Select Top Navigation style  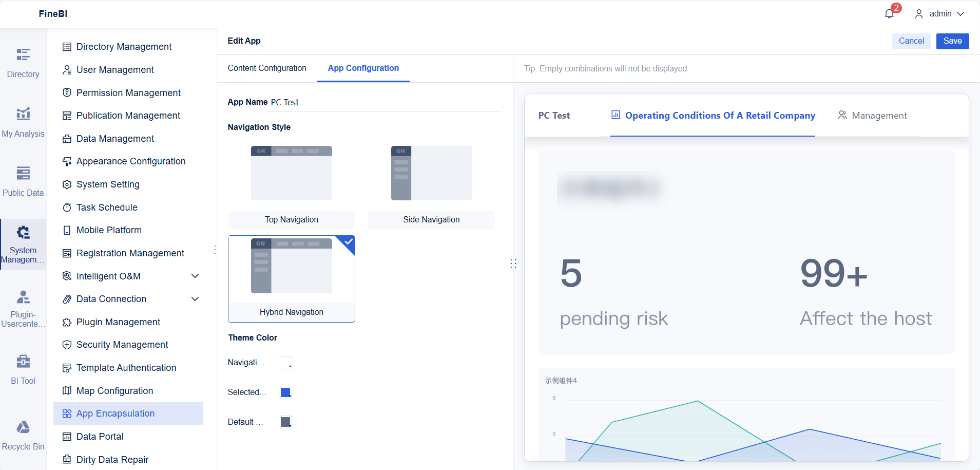coord(292,187)
